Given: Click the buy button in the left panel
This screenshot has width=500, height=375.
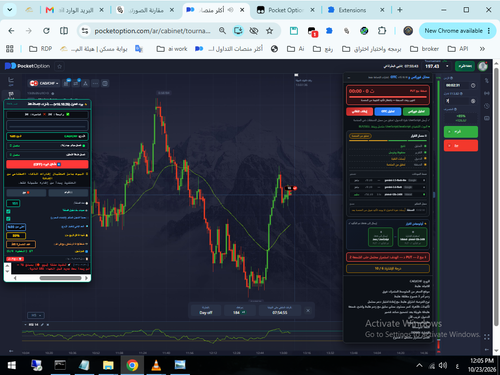Looking at the screenshot, I should 68,193.
